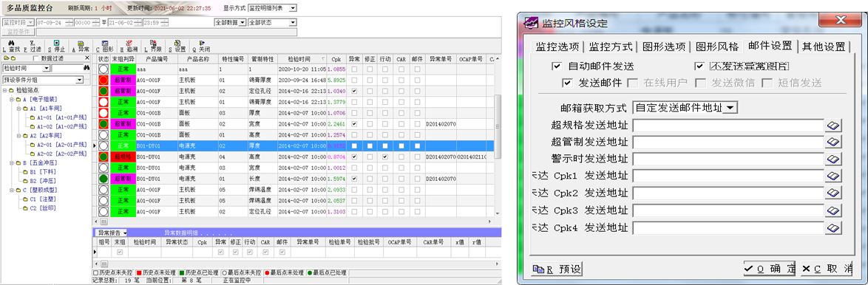Click the binoculars search icon in the left panel

pos(87,68)
